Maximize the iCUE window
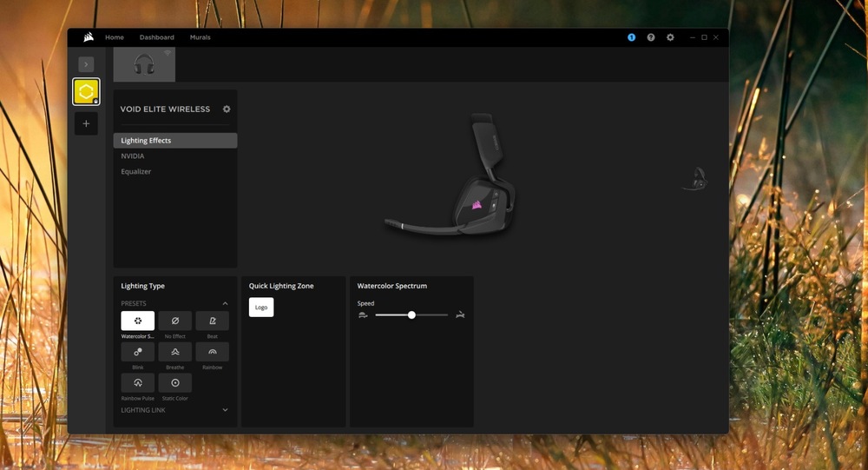868x470 pixels. click(704, 37)
